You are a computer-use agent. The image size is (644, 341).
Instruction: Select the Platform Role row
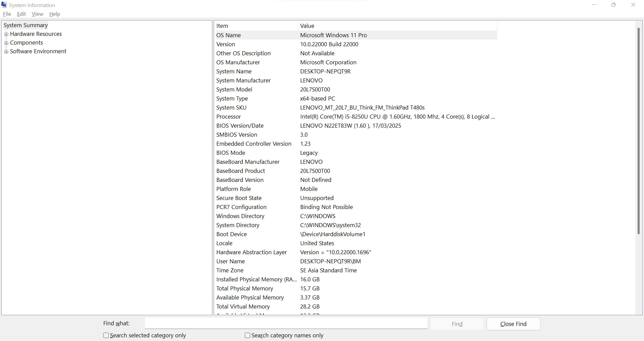356,189
